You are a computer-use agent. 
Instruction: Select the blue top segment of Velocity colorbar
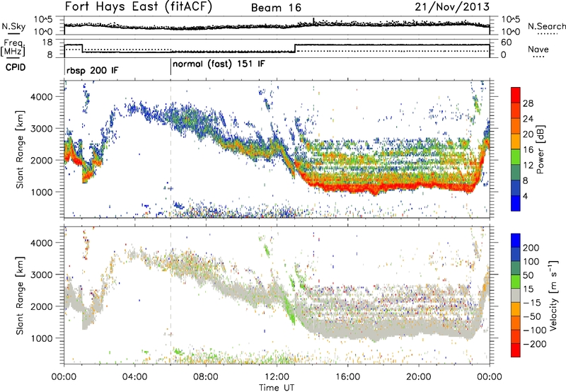tap(516, 241)
